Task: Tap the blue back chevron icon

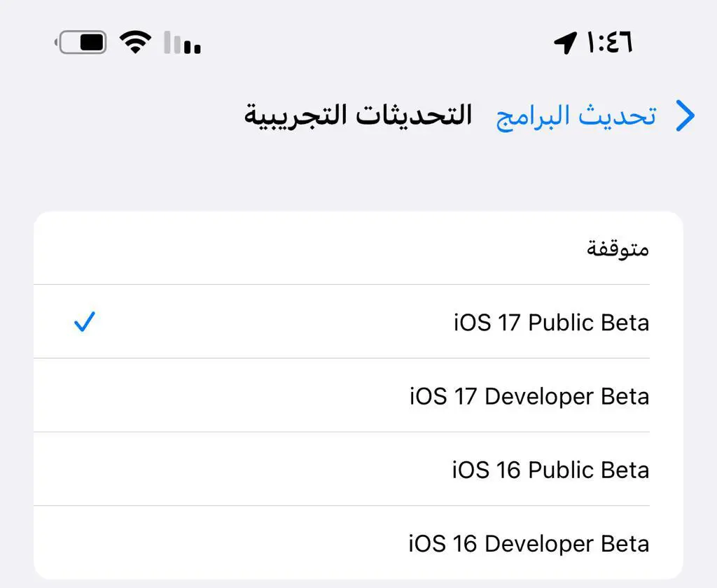Action: pyautogui.click(x=685, y=115)
